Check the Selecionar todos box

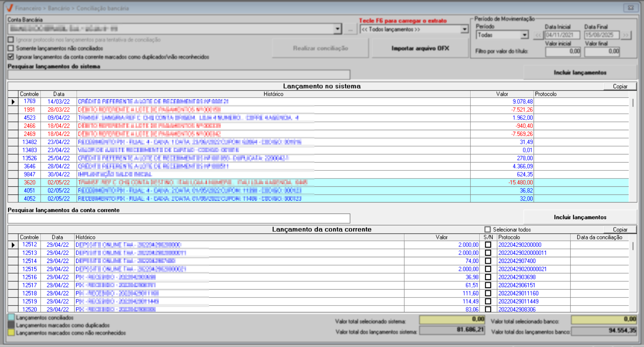click(x=488, y=229)
